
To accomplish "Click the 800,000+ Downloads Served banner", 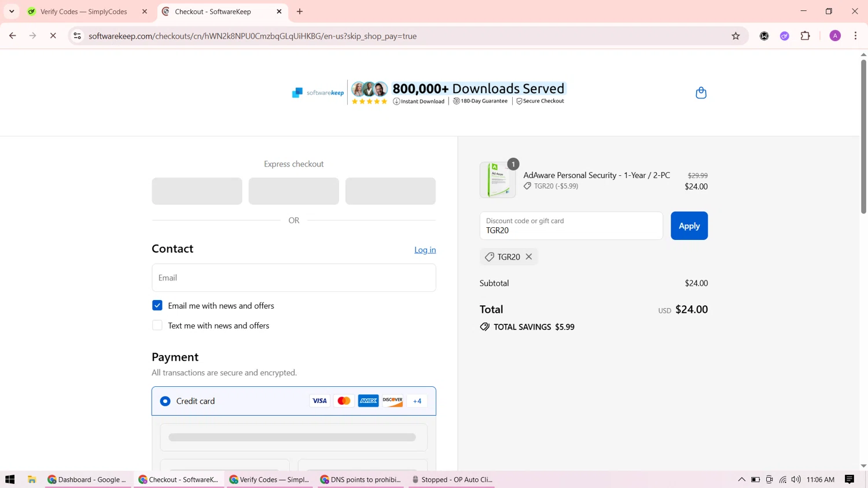I will (478, 88).
